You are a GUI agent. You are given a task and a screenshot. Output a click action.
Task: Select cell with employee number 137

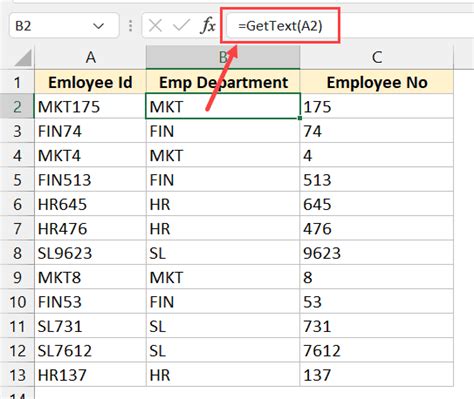tap(377, 375)
